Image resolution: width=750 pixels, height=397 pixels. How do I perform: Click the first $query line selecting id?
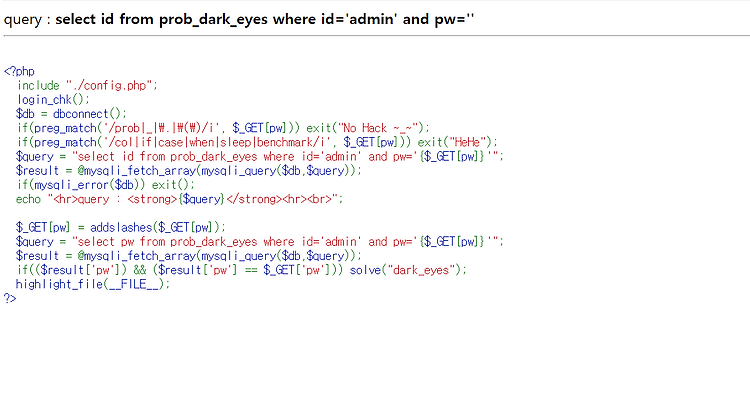pyautogui.click(x=260, y=156)
